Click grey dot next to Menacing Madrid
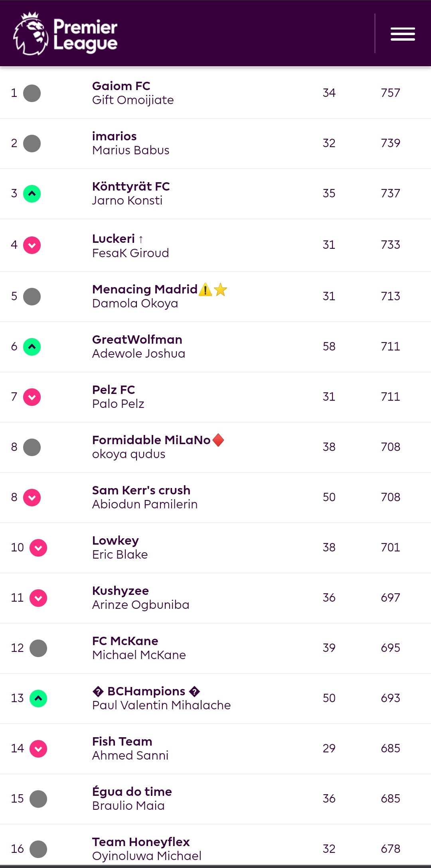Viewport: 431px width, 868px height. point(32,297)
